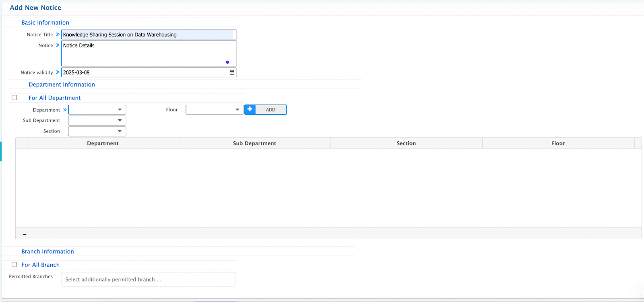Open the calendar picker for Notice validity

coord(232,72)
